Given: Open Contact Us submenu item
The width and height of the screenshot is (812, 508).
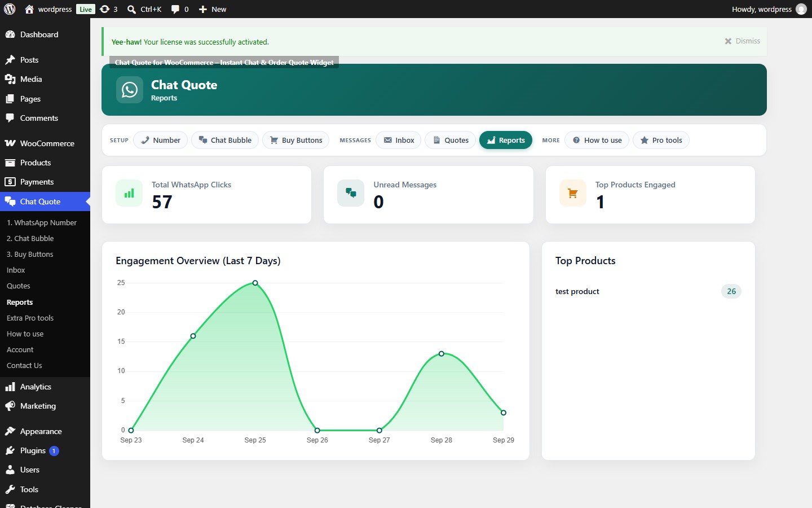Looking at the screenshot, I should coord(45,365).
